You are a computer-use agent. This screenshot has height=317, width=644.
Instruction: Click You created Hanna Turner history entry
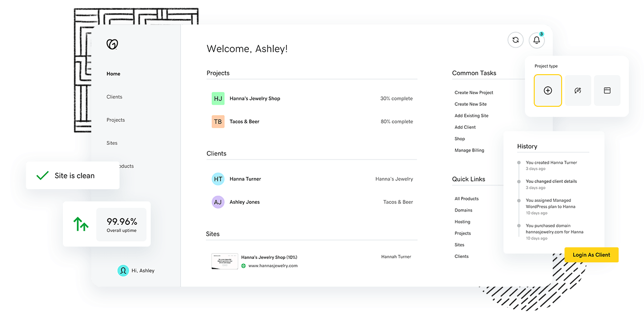(551, 163)
